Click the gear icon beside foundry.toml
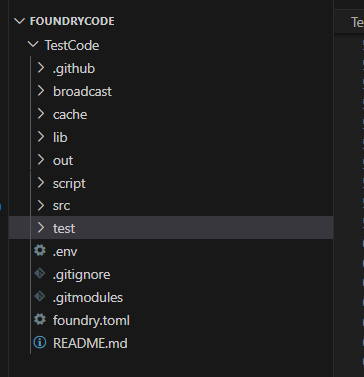This screenshot has width=364, height=377. coord(40,320)
